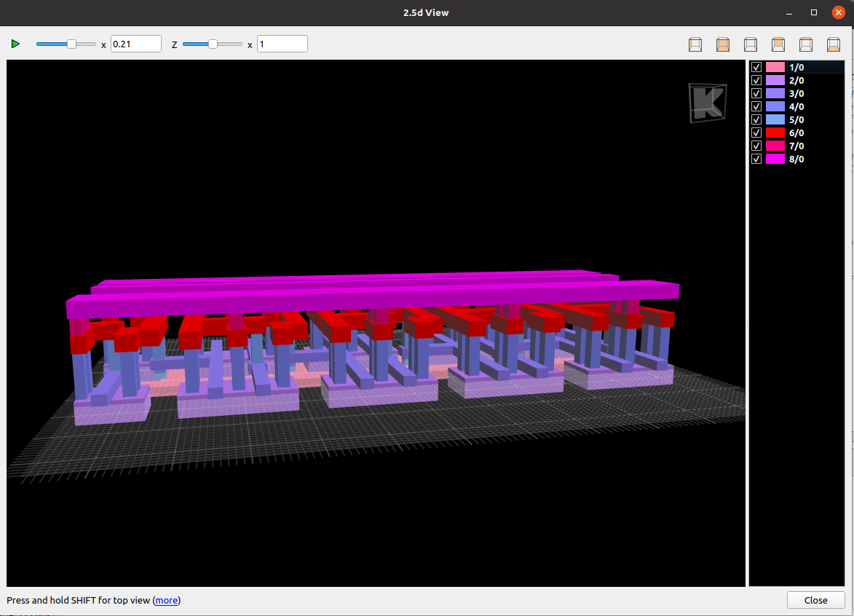Click the K orientation cube in the 3D viewport
The image size is (854, 616).
(x=707, y=101)
